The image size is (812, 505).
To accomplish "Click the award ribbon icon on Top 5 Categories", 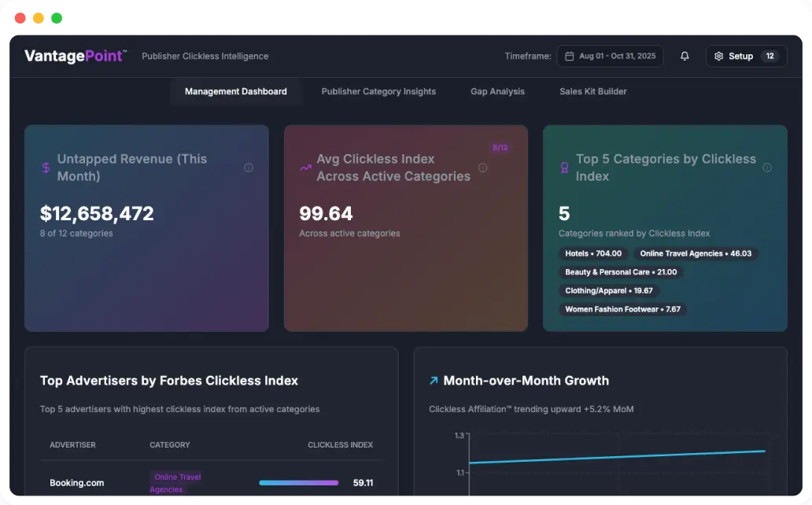I will pos(564,168).
